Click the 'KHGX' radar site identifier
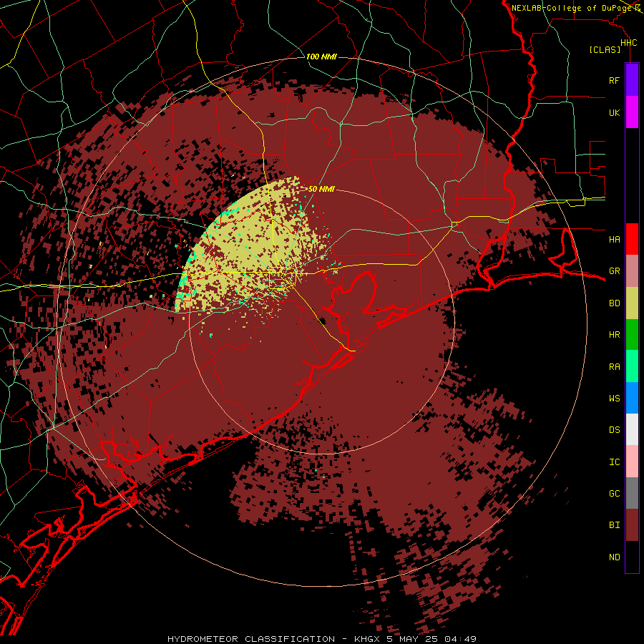Image resolution: width=644 pixels, height=644 pixels. [367, 639]
